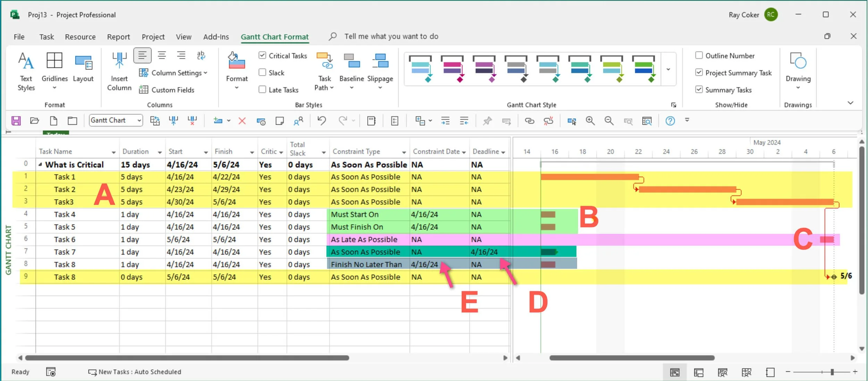Check the Outline Number checkbox
The image size is (868, 381).
click(699, 55)
